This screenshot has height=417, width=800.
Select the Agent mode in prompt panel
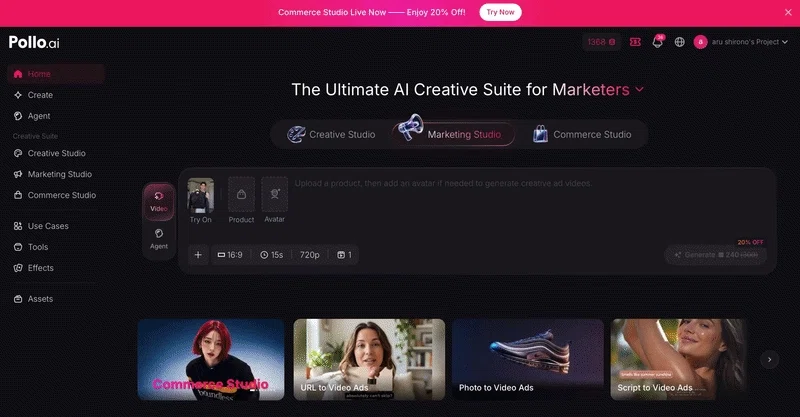(159, 239)
